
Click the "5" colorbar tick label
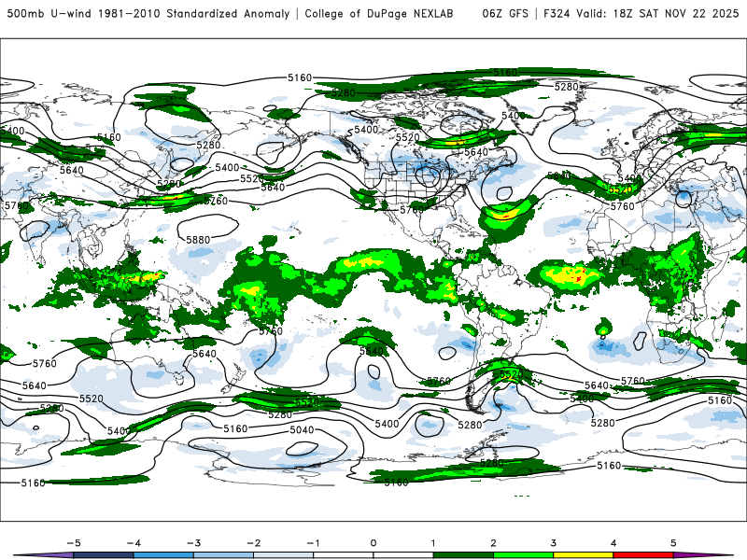pos(673,543)
